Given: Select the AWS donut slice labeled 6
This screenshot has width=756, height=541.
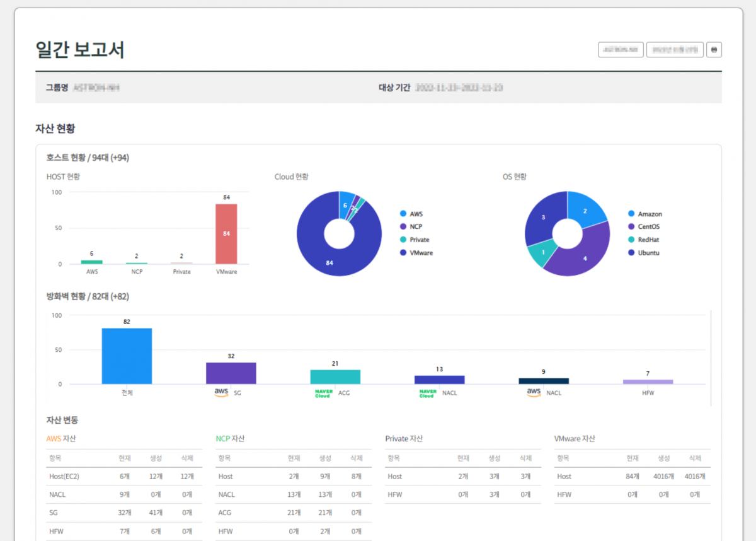Looking at the screenshot, I should [x=346, y=206].
